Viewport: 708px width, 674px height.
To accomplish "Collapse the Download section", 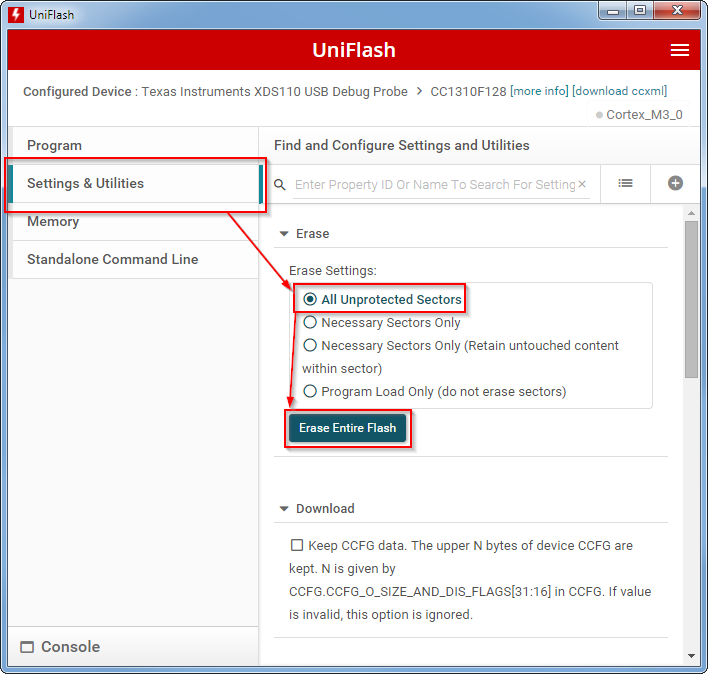I will 284,509.
